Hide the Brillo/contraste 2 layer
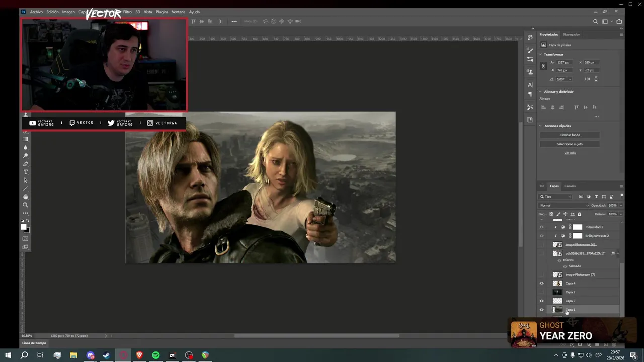644x362 pixels. coord(542,236)
